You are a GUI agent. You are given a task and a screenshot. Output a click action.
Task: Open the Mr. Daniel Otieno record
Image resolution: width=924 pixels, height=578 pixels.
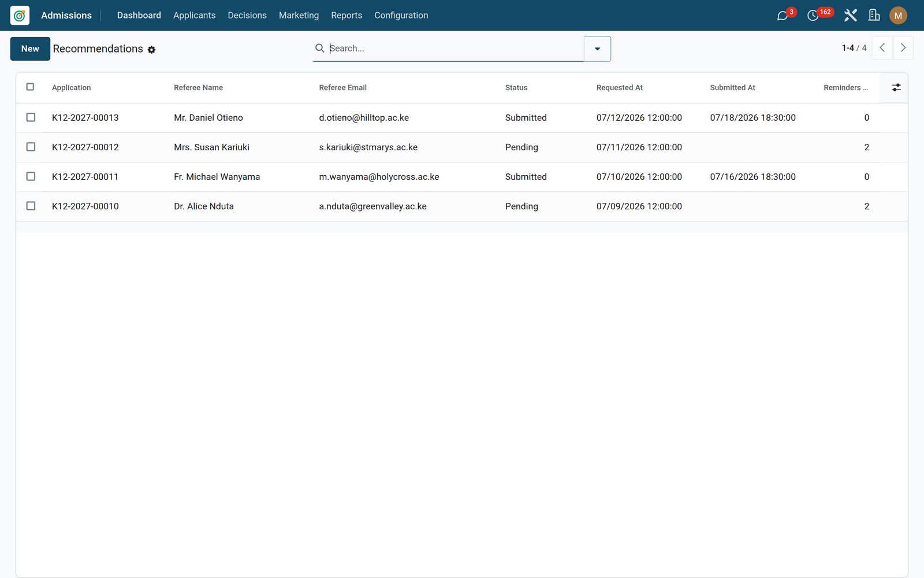(208, 118)
